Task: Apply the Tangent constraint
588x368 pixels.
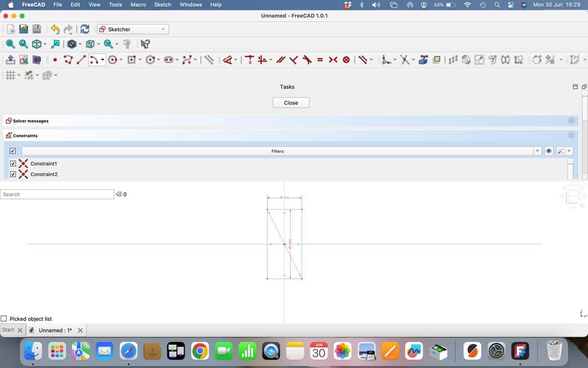Action: pos(307,60)
